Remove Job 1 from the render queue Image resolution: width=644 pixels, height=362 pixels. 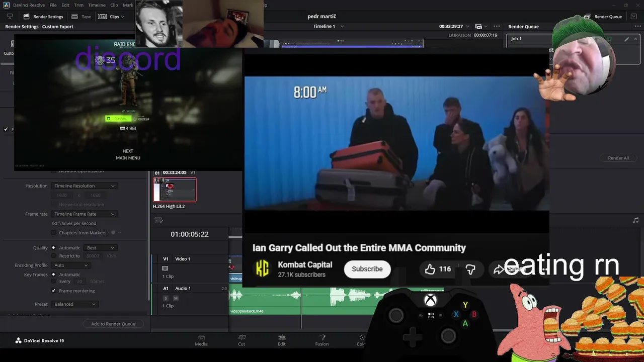point(634,39)
